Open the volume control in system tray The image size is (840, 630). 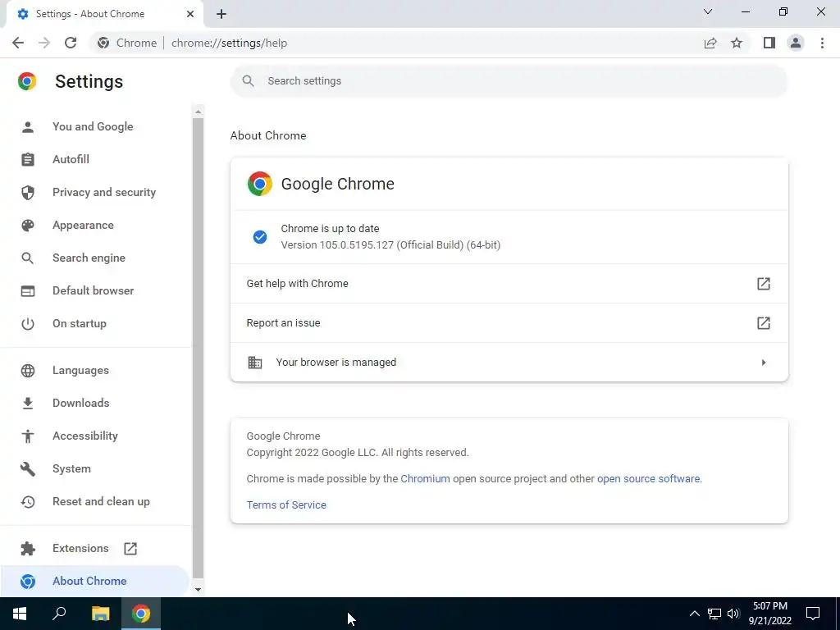(733, 614)
